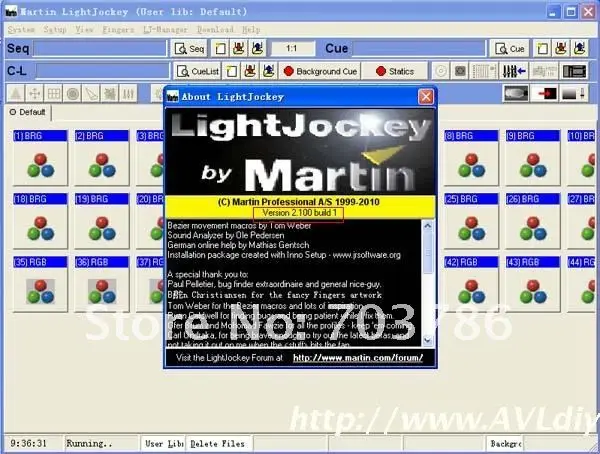Open the Help menu

point(251,29)
